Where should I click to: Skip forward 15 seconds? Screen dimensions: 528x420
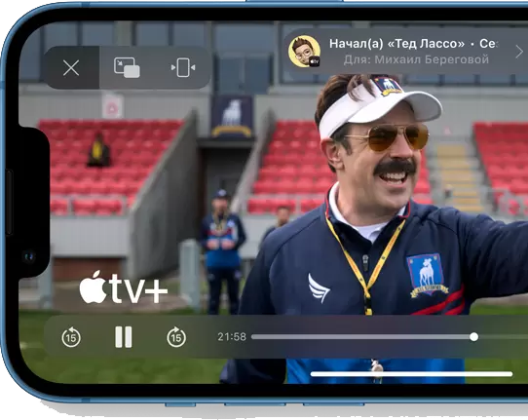pos(176,337)
